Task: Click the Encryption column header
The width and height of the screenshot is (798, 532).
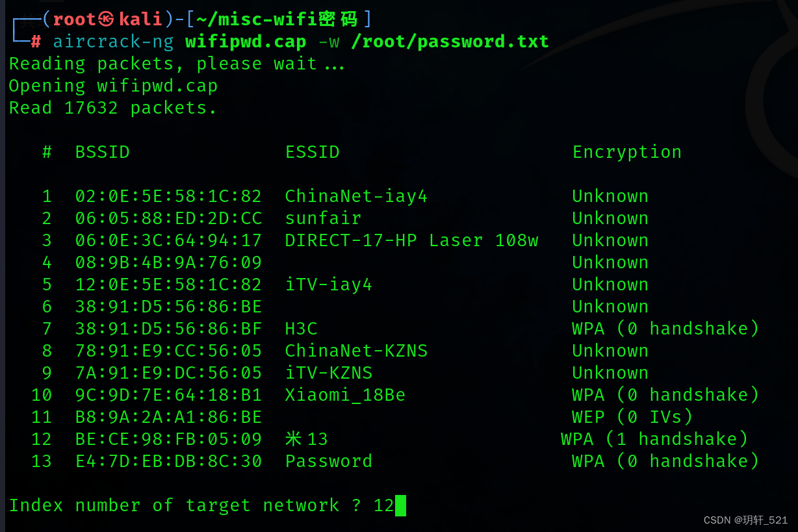Action: click(627, 153)
